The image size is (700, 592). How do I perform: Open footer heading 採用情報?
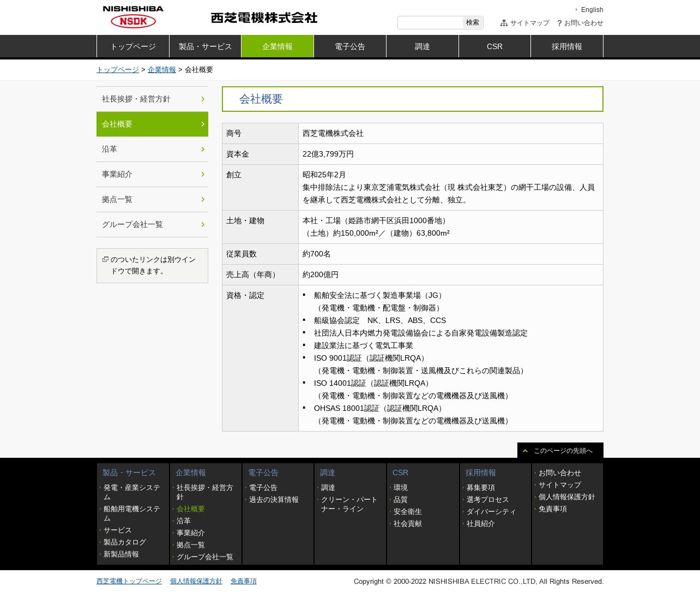[481, 473]
